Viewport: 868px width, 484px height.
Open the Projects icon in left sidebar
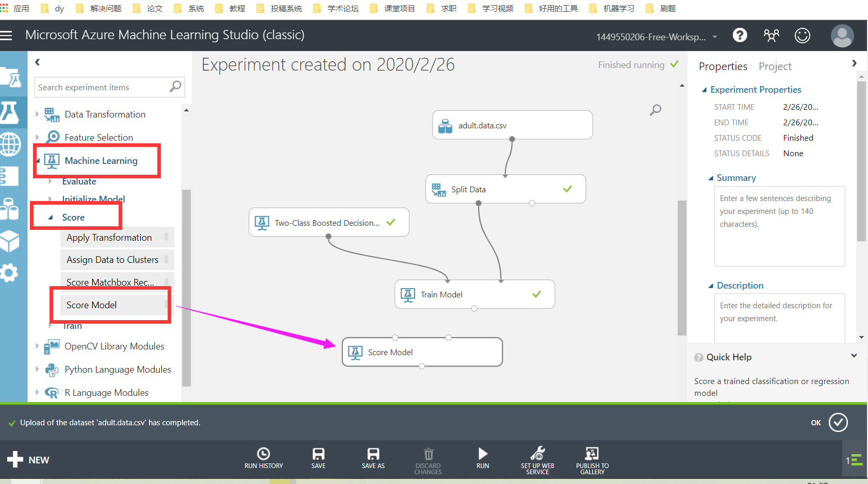tap(11, 77)
